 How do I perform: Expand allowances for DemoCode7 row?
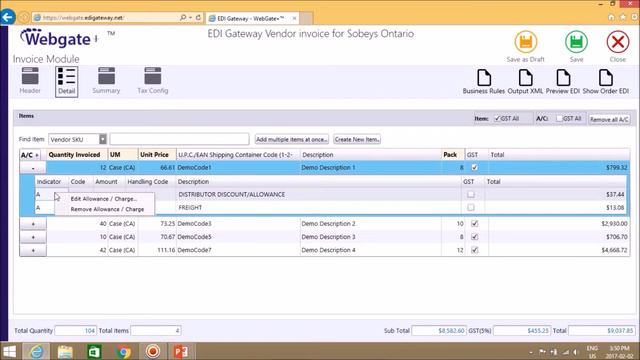point(33,250)
